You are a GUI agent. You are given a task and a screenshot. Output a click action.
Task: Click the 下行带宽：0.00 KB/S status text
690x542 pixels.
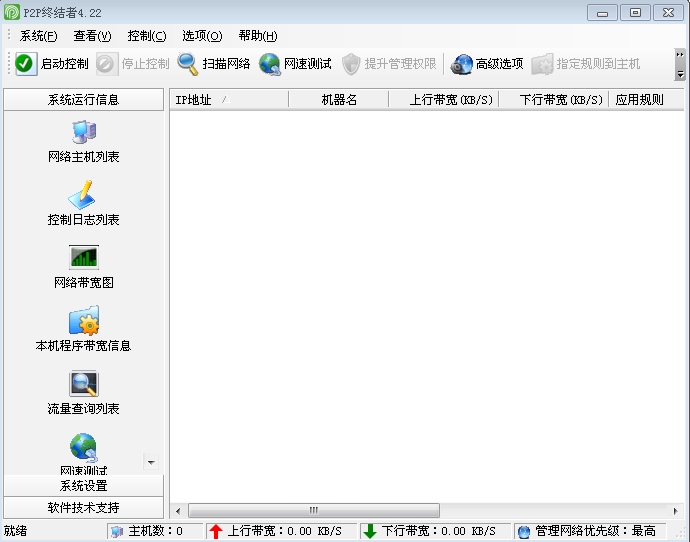438,531
